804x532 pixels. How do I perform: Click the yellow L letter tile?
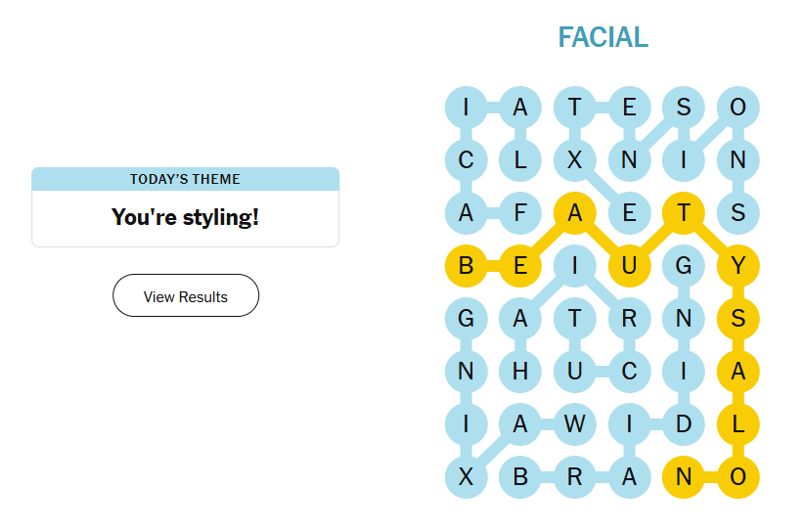tap(738, 424)
